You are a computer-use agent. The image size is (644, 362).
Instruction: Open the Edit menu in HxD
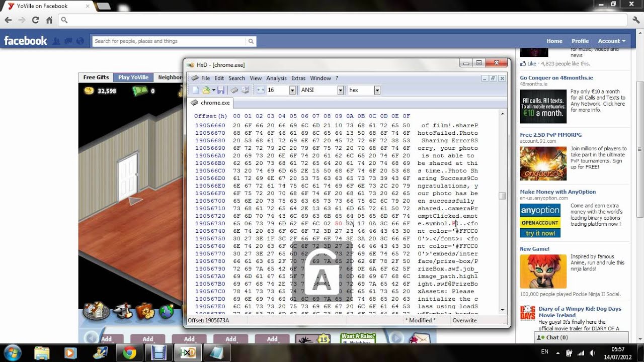[219, 78]
